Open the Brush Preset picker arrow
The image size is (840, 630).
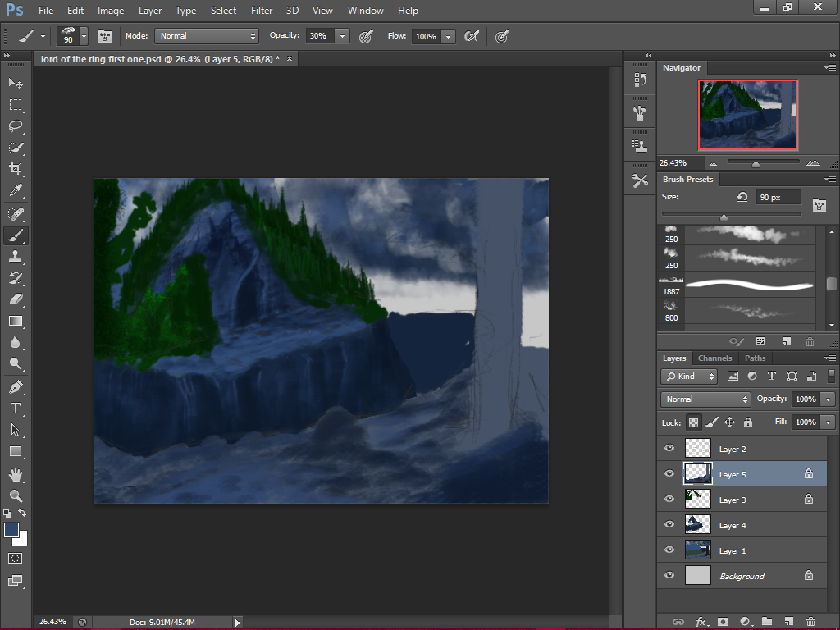(84, 36)
